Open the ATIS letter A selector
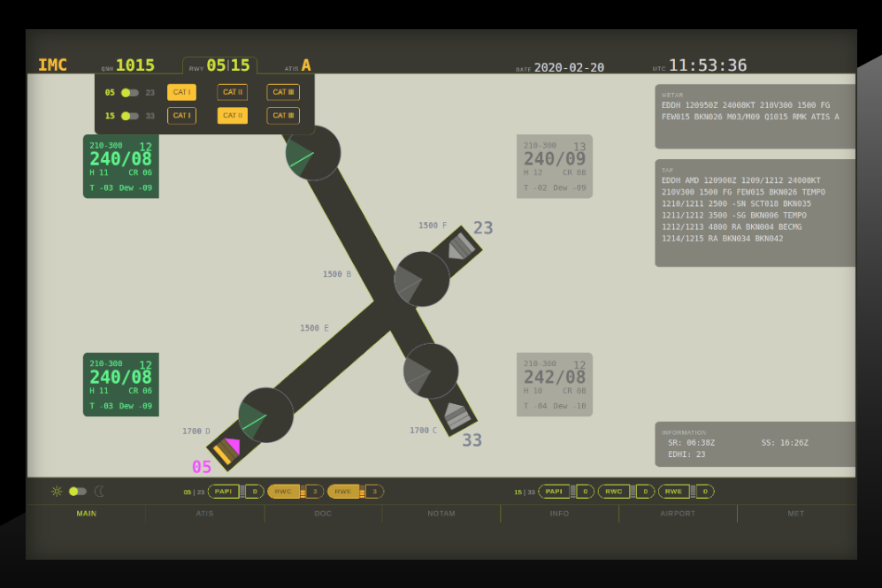Viewport: 882px width, 588px height. pyautogui.click(x=305, y=65)
